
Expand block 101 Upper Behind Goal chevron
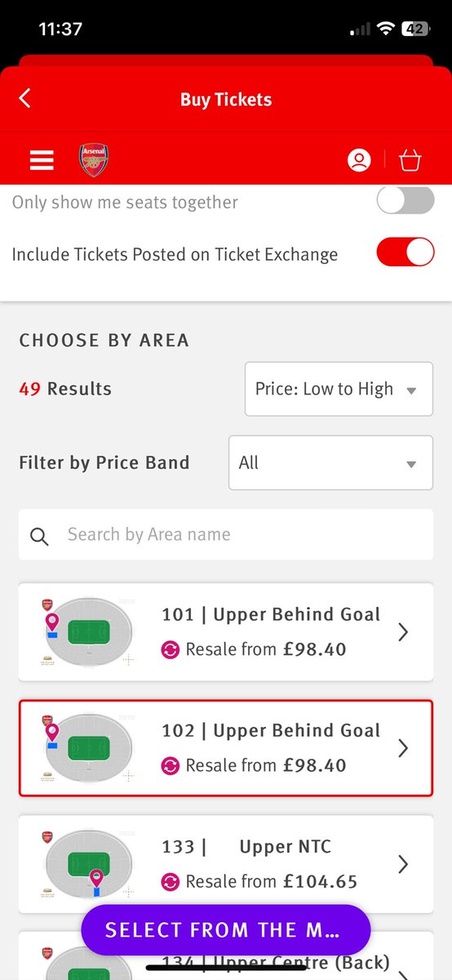pyautogui.click(x=402, y=632)
